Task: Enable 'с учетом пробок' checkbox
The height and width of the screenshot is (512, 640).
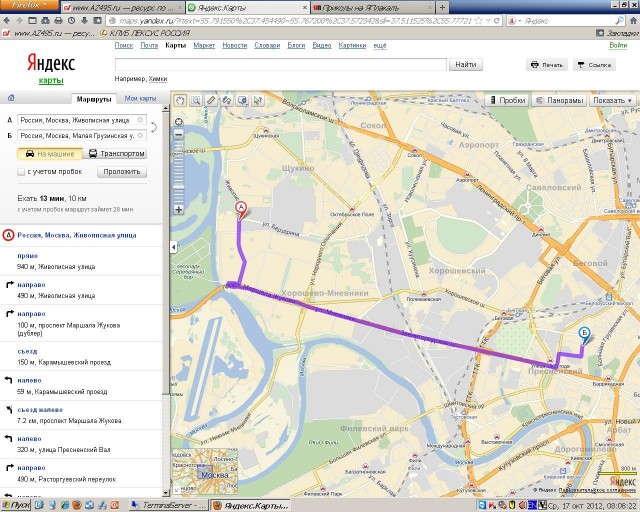Action: 23,172
